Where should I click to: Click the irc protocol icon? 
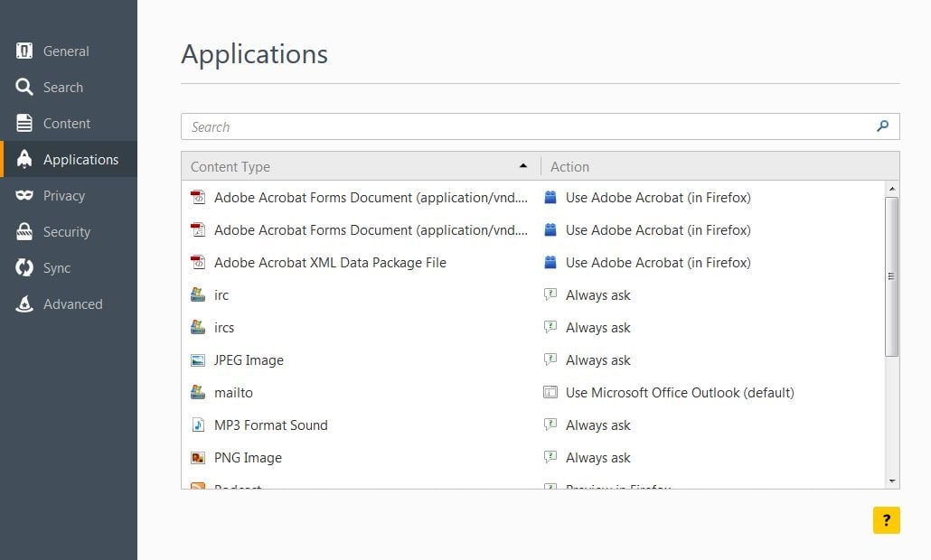tap(198, 294)
